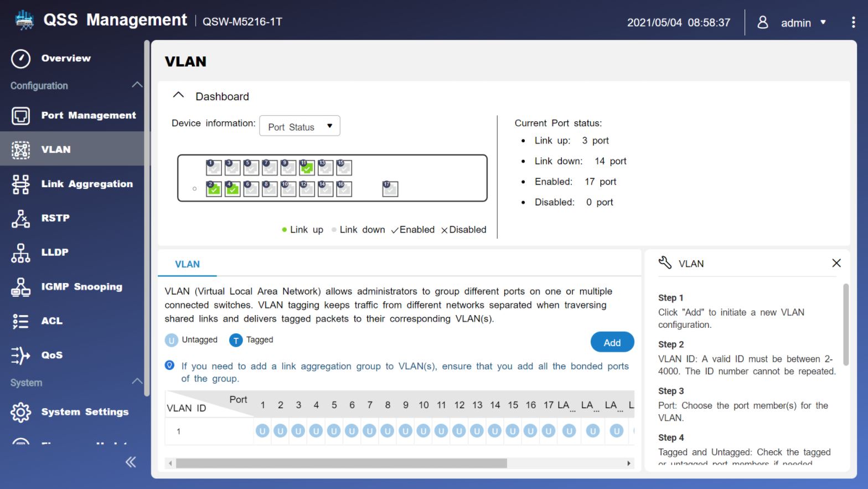Click the Tagged legend icon
Image resolution: width=868 pixels, height=489 pixels.
(236, 340)
